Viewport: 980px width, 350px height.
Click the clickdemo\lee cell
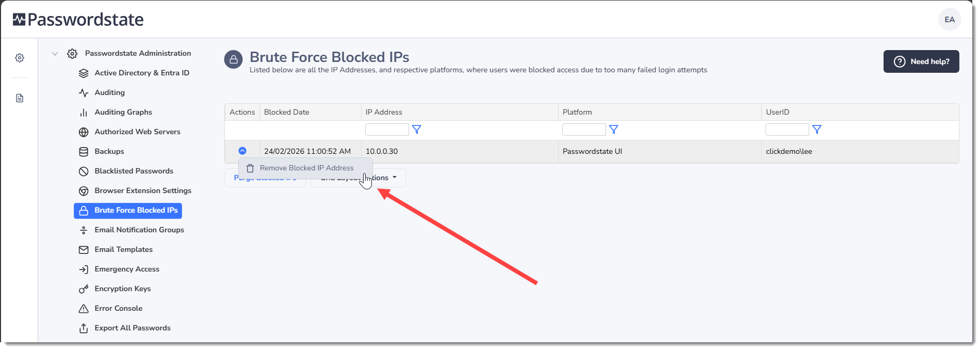tap(860, 151)
